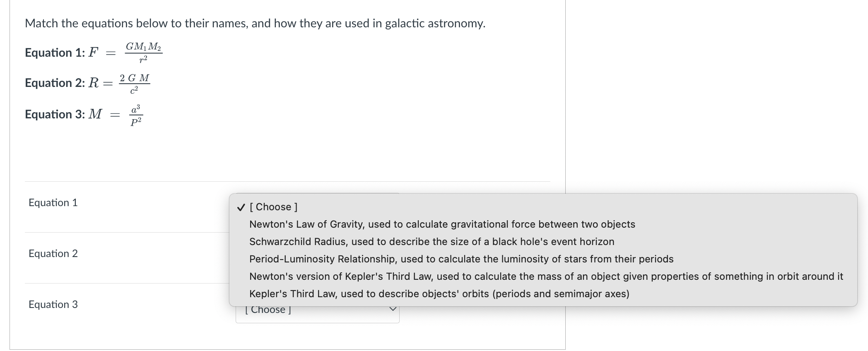
Task: Click the checked [ Choose ] entry at the top
Action: coord(273,207)
